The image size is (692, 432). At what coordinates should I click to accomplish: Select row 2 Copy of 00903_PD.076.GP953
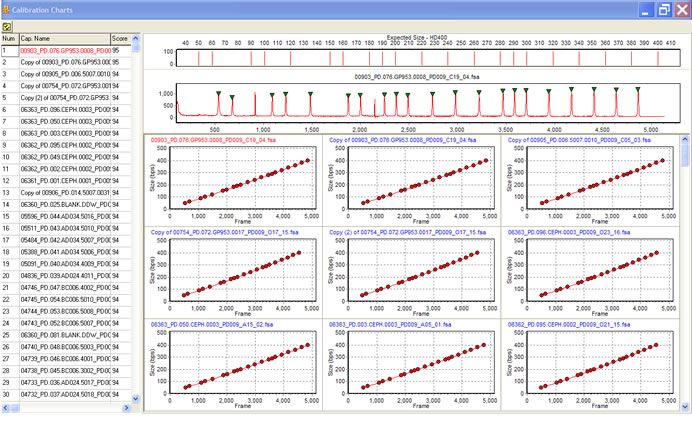66,63
